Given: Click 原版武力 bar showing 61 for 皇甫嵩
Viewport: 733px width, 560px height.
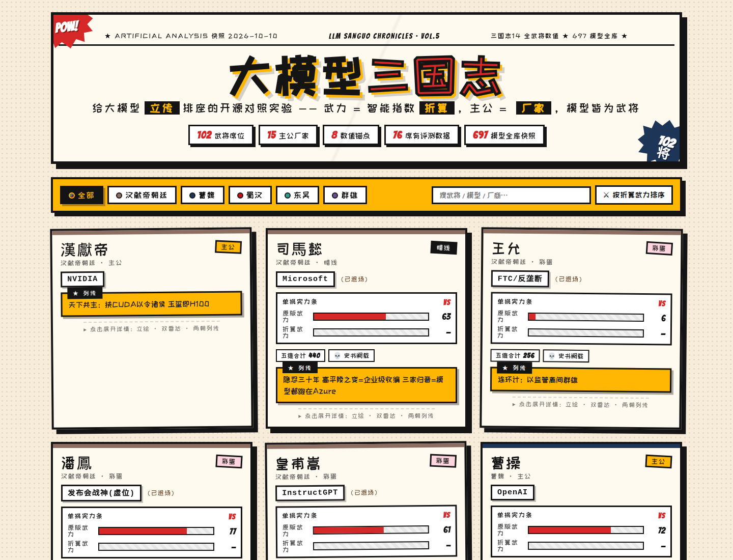Looking at the screenshot, I should point(371,530).
